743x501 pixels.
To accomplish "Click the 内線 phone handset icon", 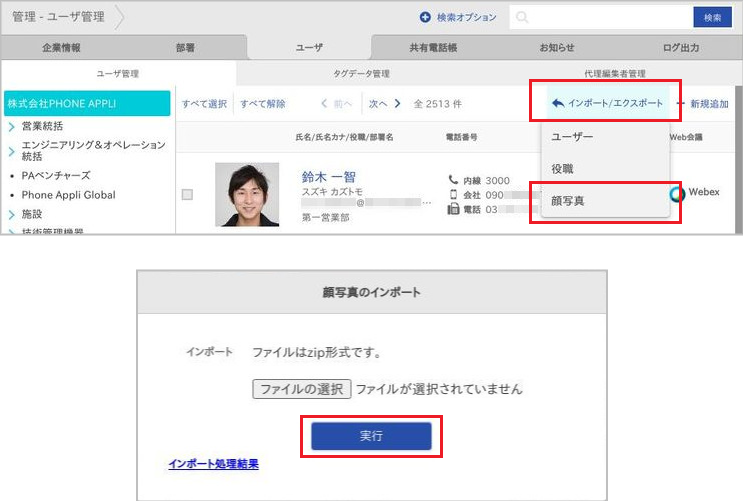I will pos(454,180).
